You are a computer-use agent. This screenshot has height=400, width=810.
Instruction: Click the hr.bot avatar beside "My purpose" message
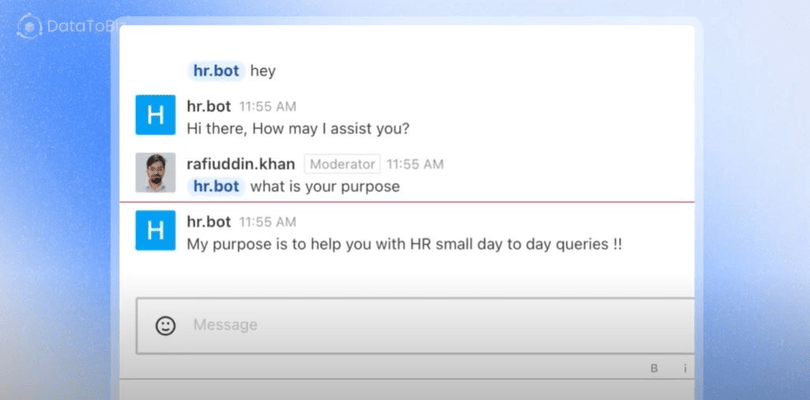[x=155, y=230]
